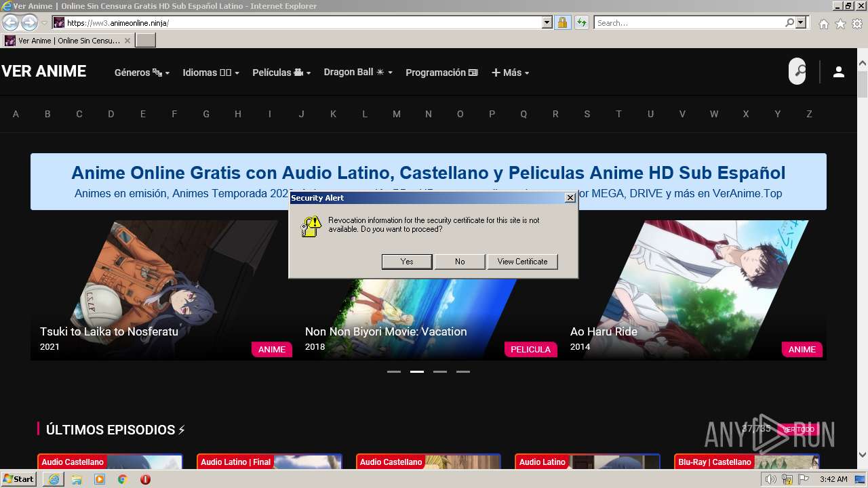
Task: Expand the Idiomas menu
Action: coord(211,73)
